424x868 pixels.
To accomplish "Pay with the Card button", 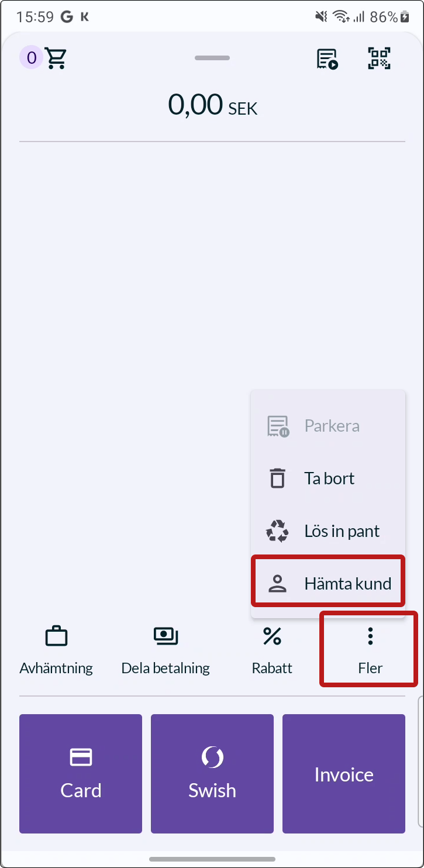I will click(x=81, y=773).
